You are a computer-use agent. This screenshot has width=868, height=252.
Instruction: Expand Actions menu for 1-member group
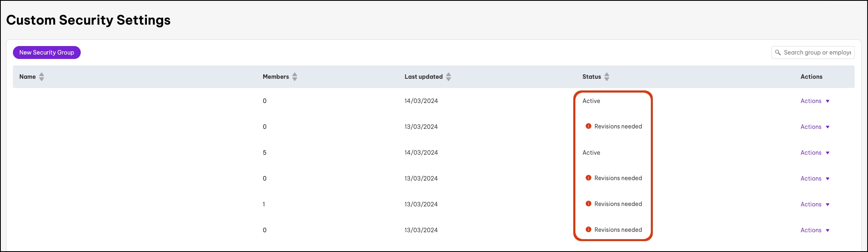pos(815,204)
